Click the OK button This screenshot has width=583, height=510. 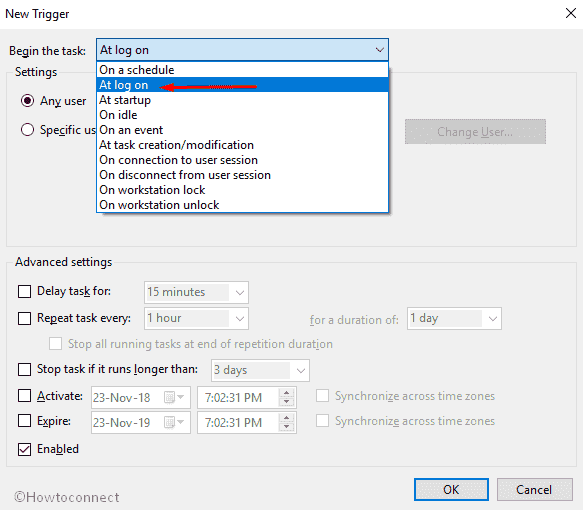pos(451,490)
